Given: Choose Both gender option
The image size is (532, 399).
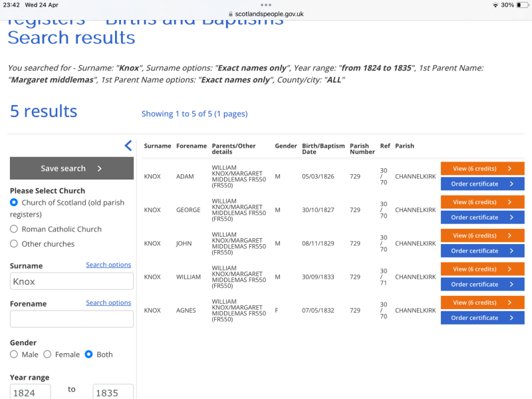Looking at the screenshot, I should [x=88, y=354].
